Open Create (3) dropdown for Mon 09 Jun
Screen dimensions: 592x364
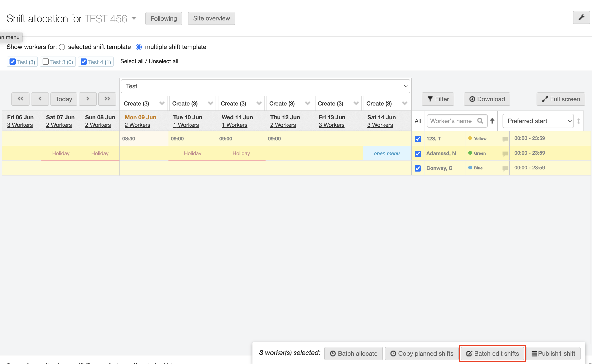pos(144,104)
